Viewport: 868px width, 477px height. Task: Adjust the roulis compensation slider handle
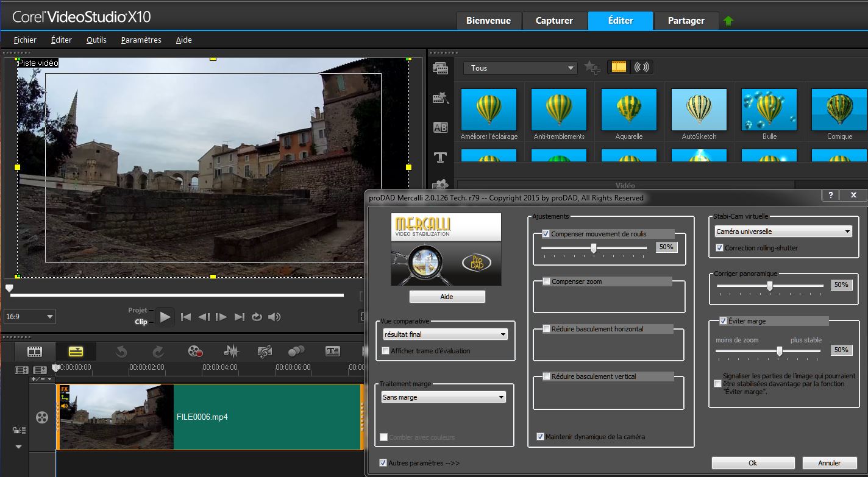pyautogui.click(x=593, y=248)
